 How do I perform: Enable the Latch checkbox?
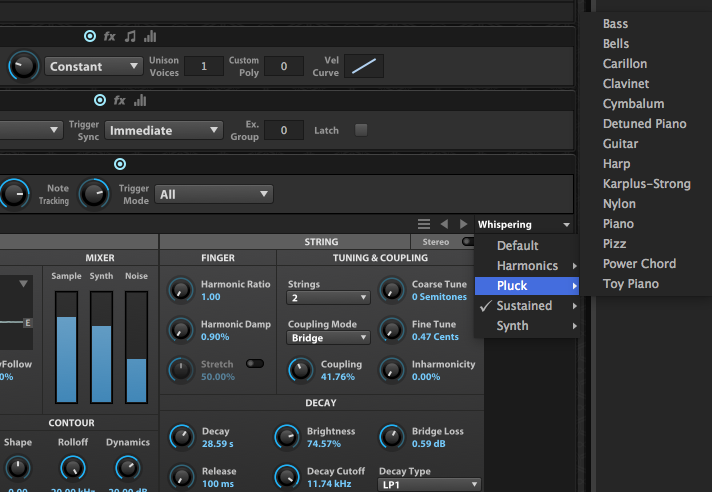361,130
